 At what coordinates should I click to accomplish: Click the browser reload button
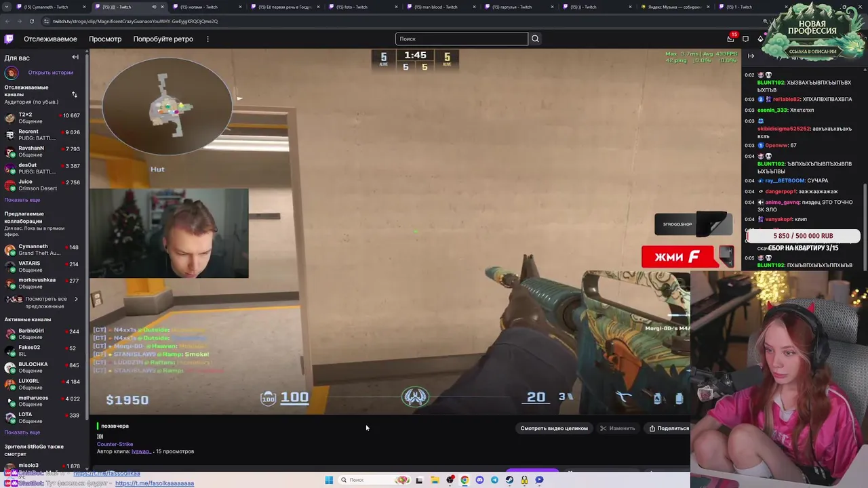[31, 21]
